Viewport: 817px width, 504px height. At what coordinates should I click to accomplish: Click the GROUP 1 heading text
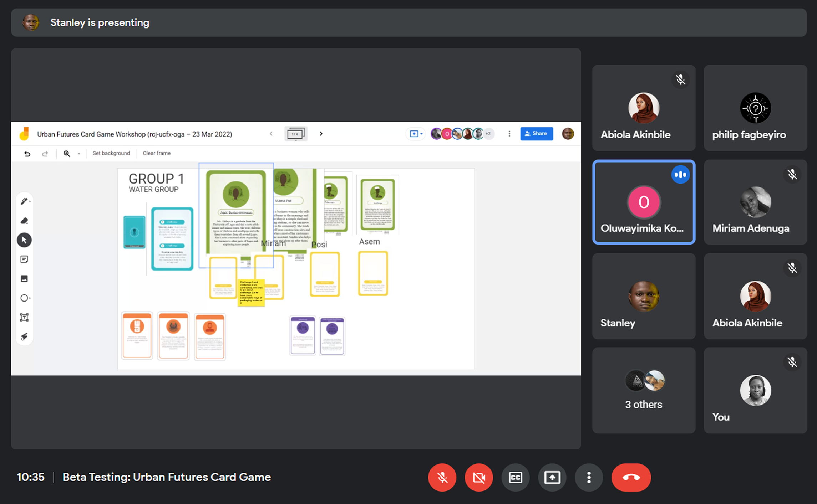156,179
